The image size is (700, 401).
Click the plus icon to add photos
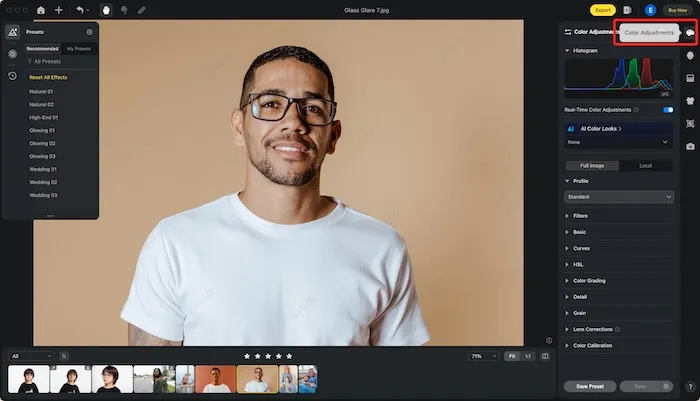tap(58, 10)
